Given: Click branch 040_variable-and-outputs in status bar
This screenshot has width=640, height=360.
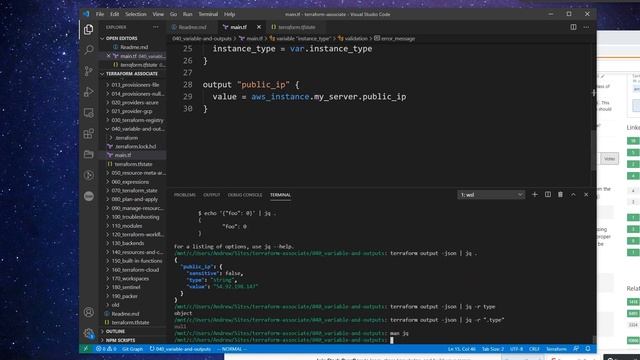Looking at the screenshot, I should [x=180, y=349].
